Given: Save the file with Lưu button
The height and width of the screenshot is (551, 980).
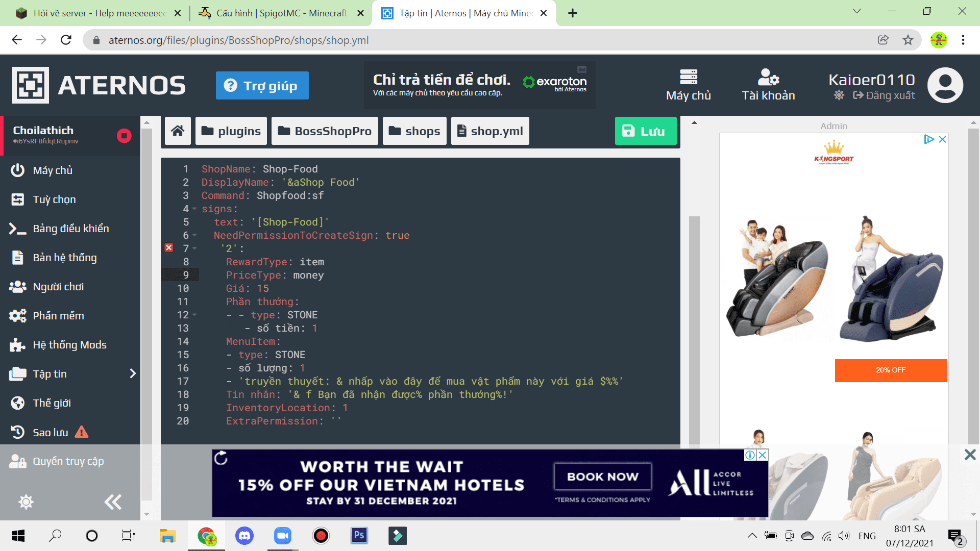Looking at the screenshot, I should coord(645,131).
